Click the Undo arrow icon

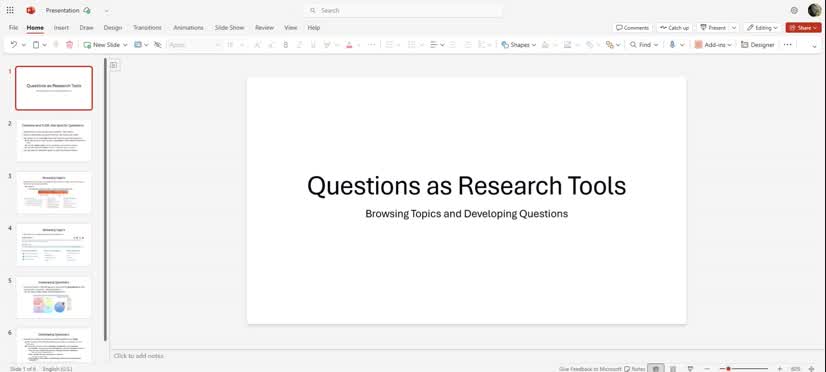pos(14,45)
